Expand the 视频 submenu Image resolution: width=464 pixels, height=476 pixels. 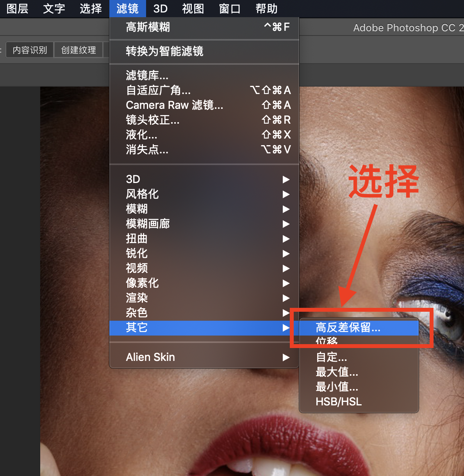[204, 268]
